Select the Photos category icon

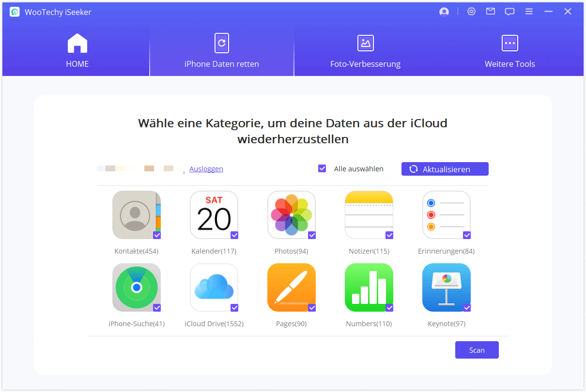291,215
